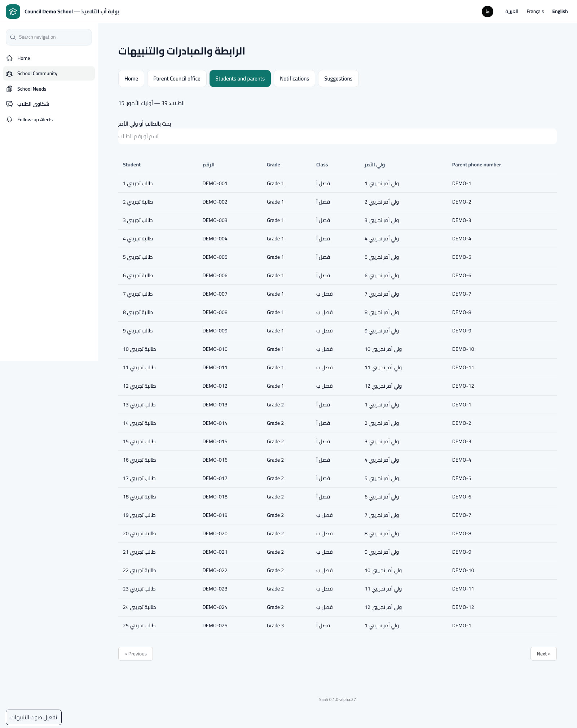Select student number DEMO-002
The height and width of the screenshot is (728, 577).
coord(215,202)
